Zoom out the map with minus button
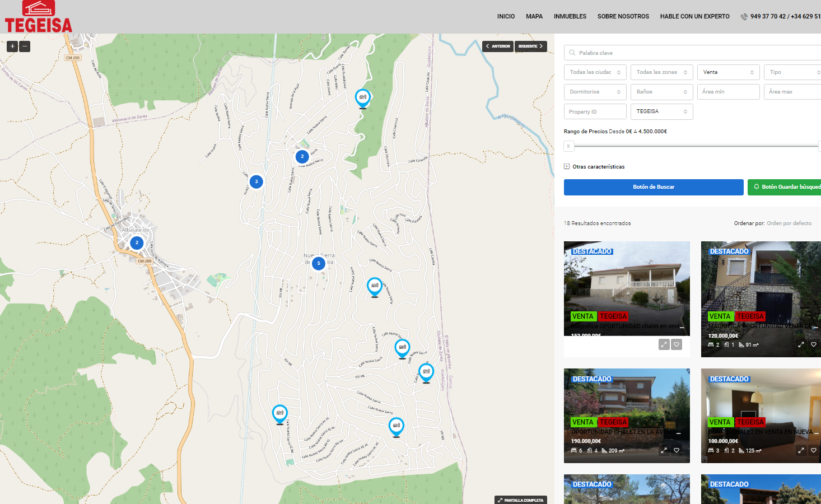Image resolution: width=821 pixels, height=504 pixels. coord(25,46)
